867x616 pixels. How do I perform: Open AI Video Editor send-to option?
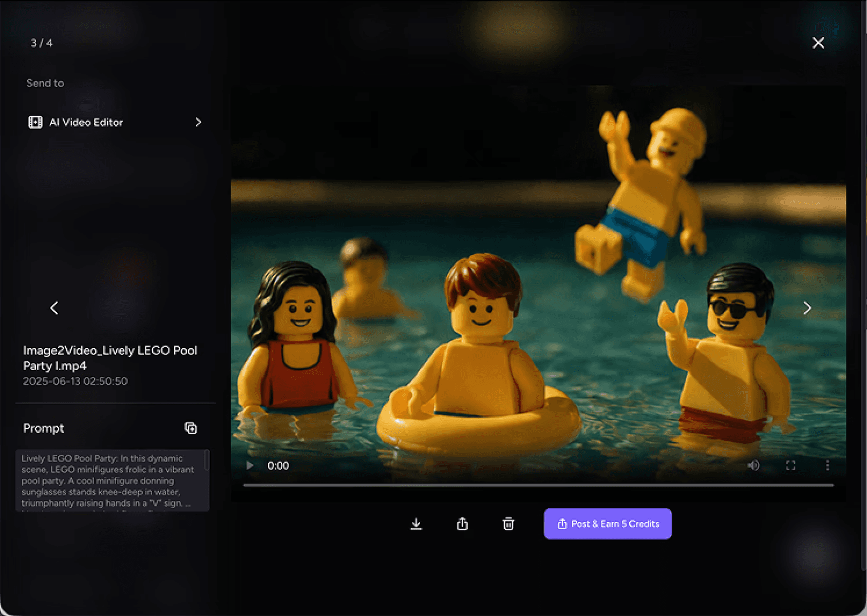(x=115, y=122)
